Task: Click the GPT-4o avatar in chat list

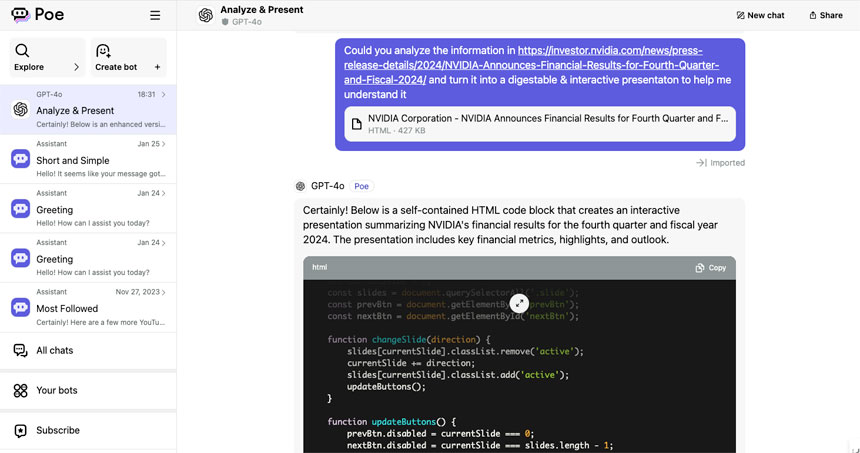Action: 20,109
